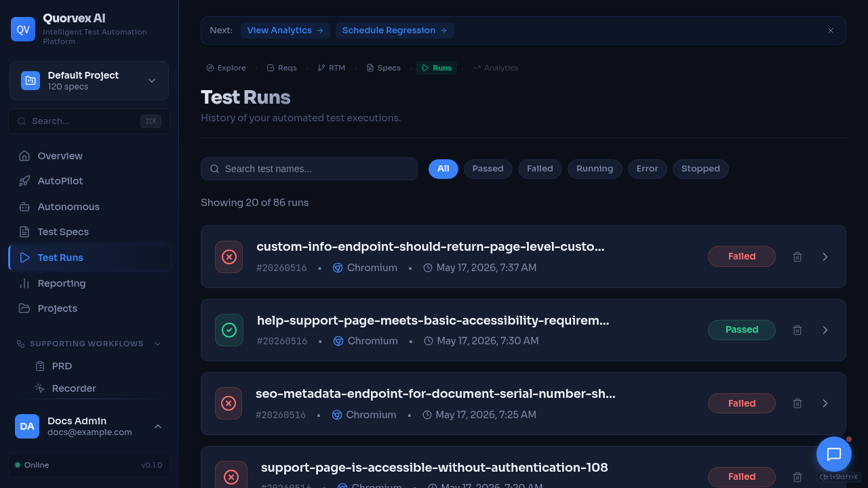The image size is (868, 488).
Task: Click the v0.1.0 version label
Action: click(151, 465)
